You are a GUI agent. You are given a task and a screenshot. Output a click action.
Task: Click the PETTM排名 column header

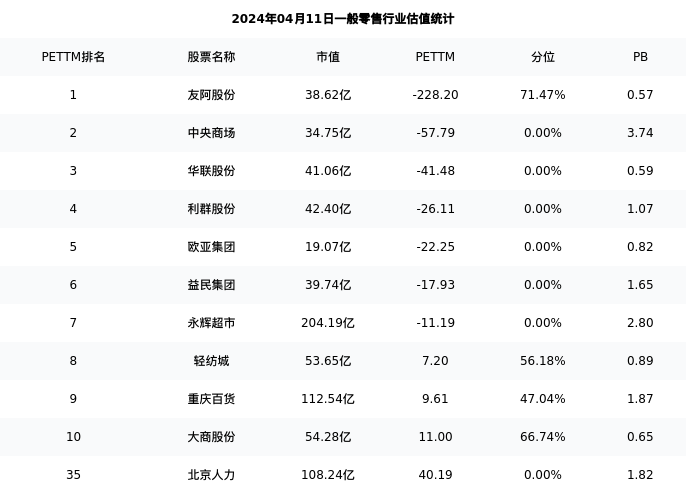(73, 57)
